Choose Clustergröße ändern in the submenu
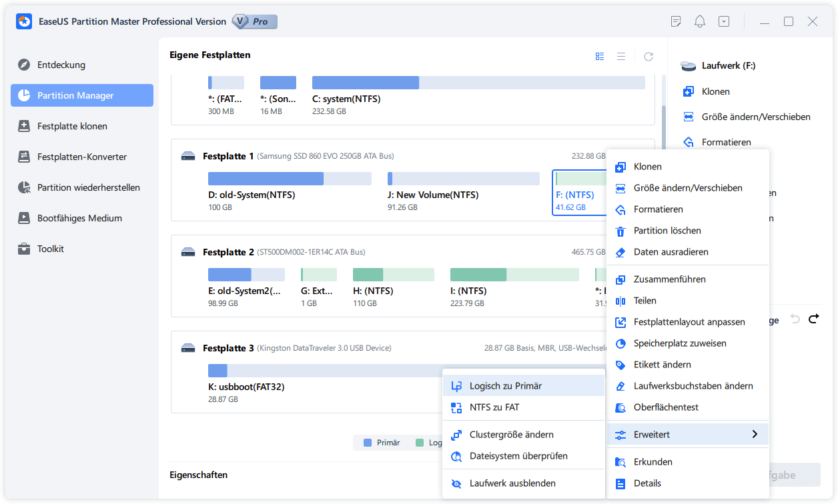838x504 pixels. click(524, 435)
